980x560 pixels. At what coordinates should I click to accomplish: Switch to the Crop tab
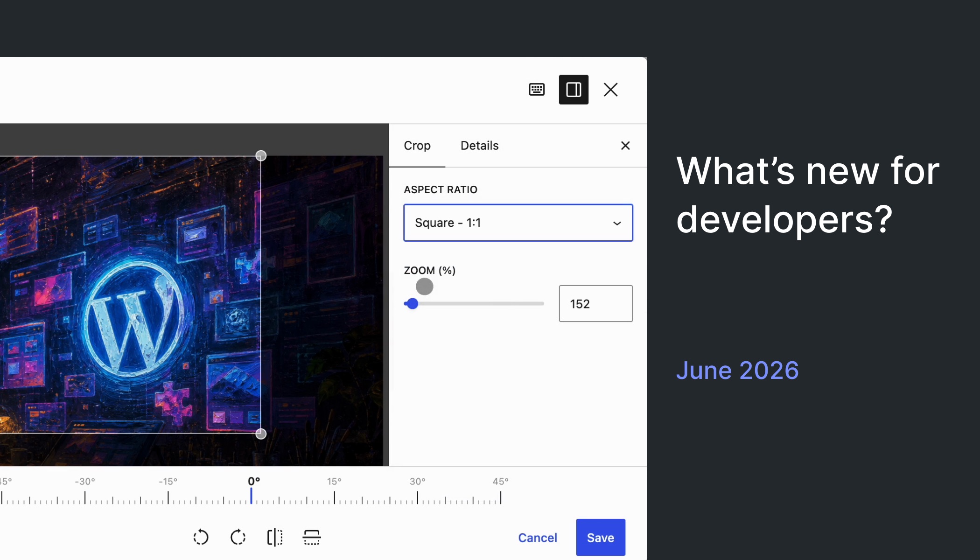point(417,146)
